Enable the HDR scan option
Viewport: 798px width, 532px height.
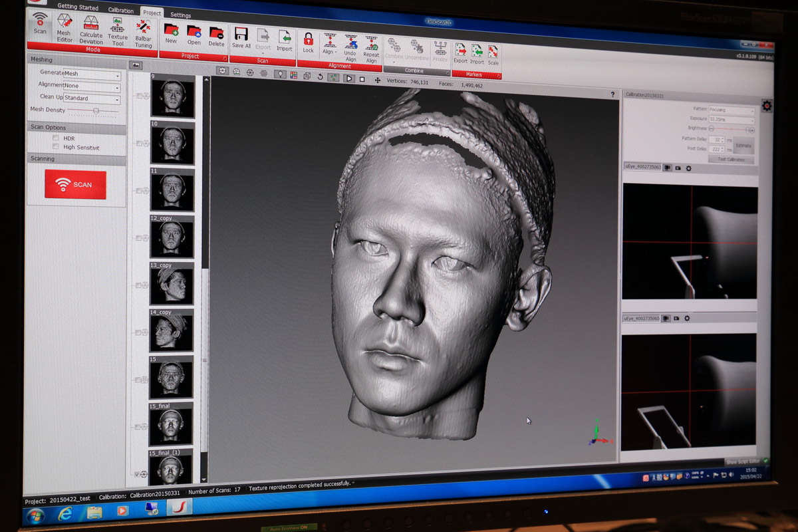(x=56, y=138)
